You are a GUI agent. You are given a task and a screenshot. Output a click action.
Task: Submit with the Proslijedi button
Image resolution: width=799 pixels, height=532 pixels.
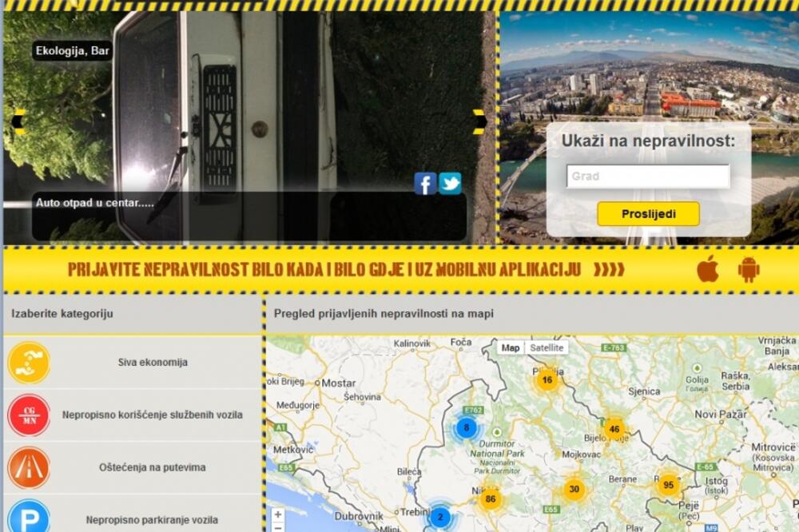point(647,213)
